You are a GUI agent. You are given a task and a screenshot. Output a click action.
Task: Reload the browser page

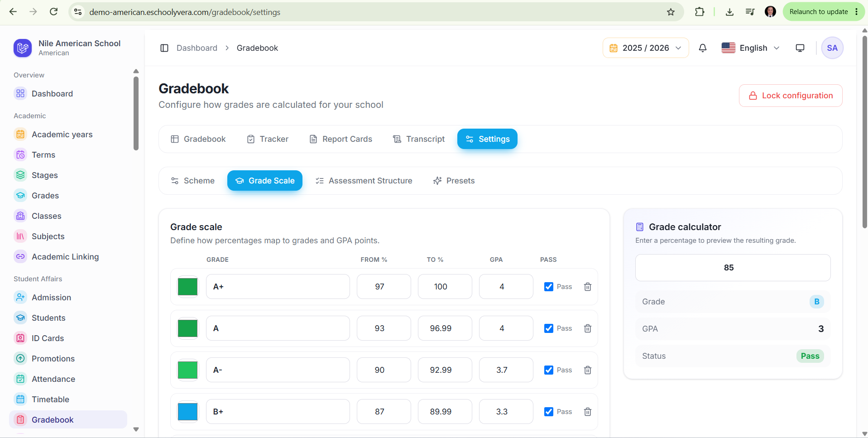[x=53, y=12]
